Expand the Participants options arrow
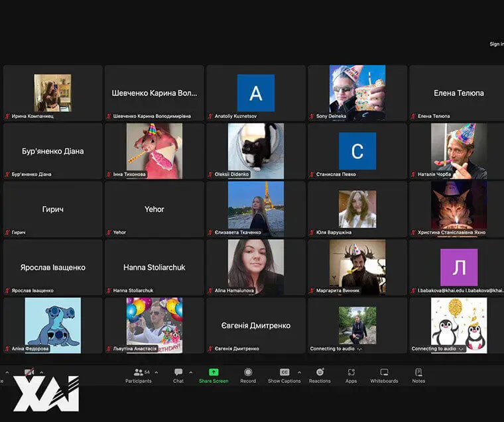The image size is (504, 422). (157, 372)
